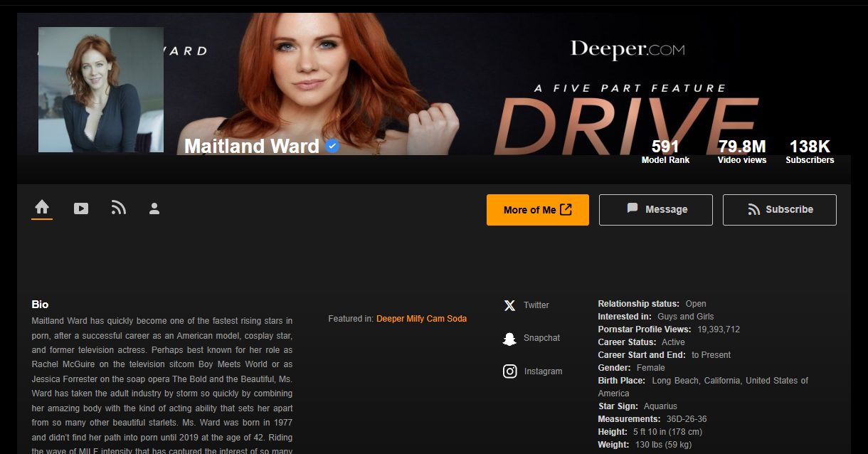Click the profile avatar thumbnail
This screenshot has height=454, width=868.
click(x=101, y=90)
